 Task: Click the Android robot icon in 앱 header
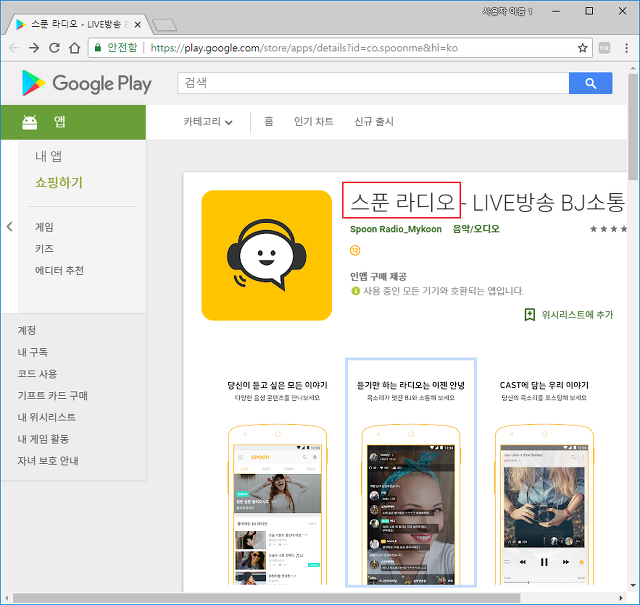tap(29, 122)
